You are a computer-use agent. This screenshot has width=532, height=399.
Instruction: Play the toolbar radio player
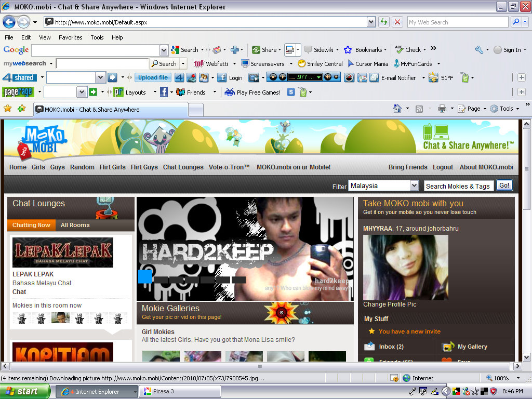(x=282, y=77)
